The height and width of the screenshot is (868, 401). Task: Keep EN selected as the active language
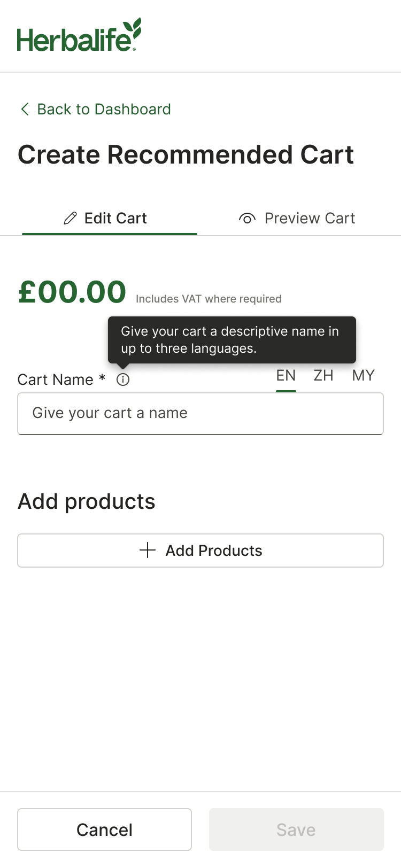coord(286,376)
